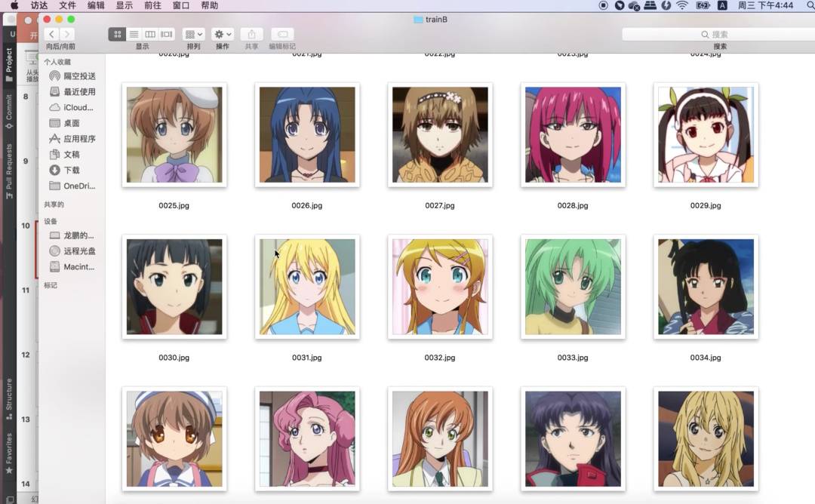Open the Apple menu
The height and width of the screenshot is (504, 815).
[14, 5]
